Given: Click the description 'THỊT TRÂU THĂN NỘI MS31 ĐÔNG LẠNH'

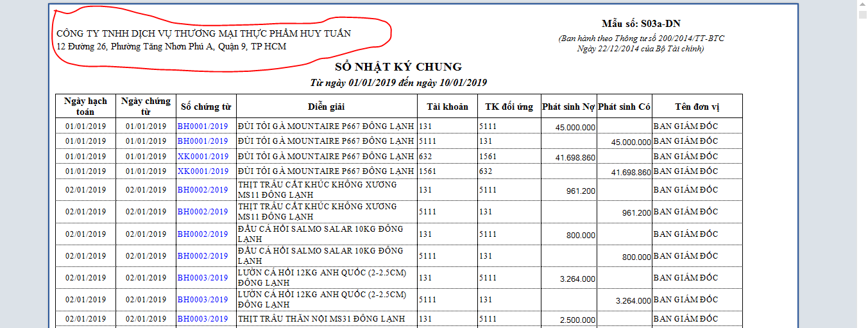Looking at the screenshot, I should [321, 319].
